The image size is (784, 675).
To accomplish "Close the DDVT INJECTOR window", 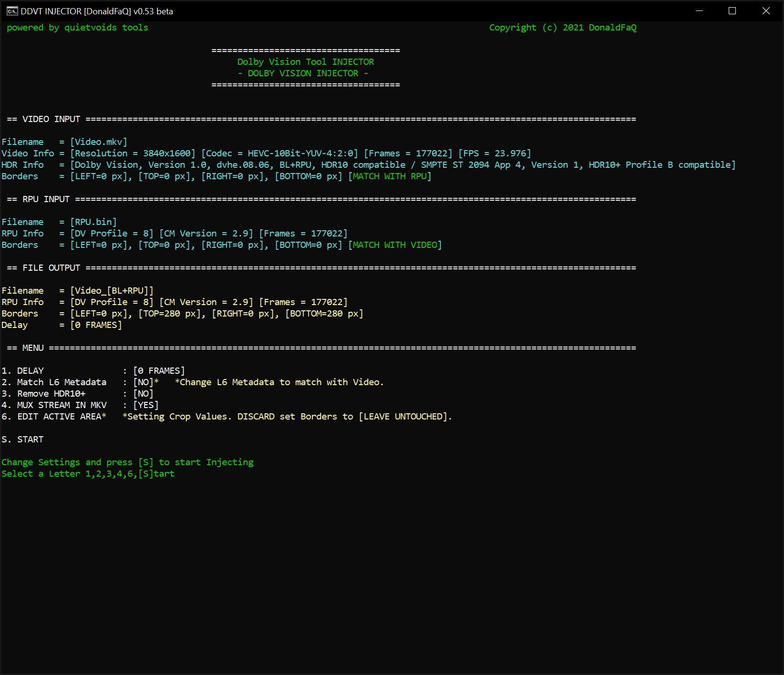I will pyautogui.click(x=766, y=11).
